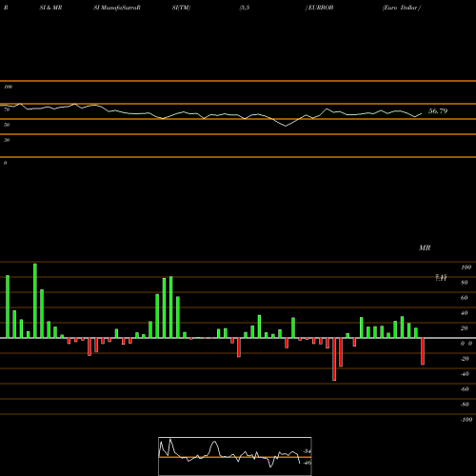The width and height of the screenshot is (476, 476).
Task: Click the 0 label on RSI axis
Action: (x=5, y=163)
